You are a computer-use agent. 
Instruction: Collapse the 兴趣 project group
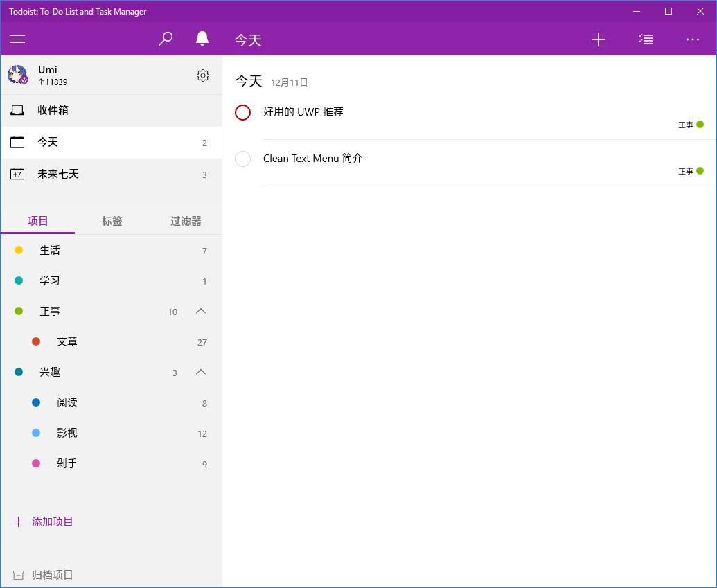coord(201,372)
